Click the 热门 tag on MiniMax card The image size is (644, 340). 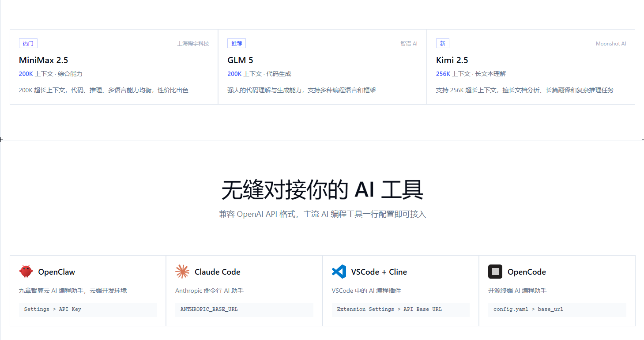tap(28, 43)
